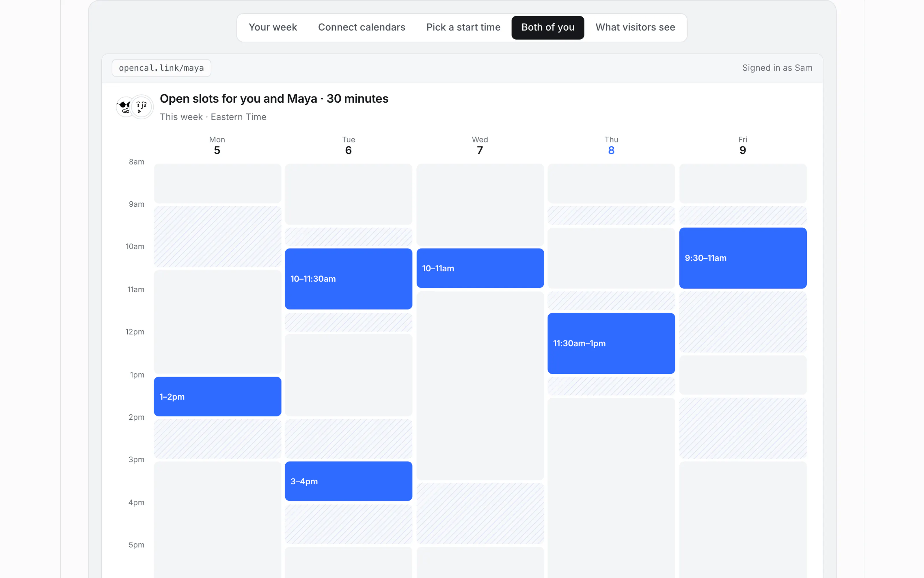Click the sunglasses avatar icon
Viewport: 924px width, 578px height.
point(125,107)
